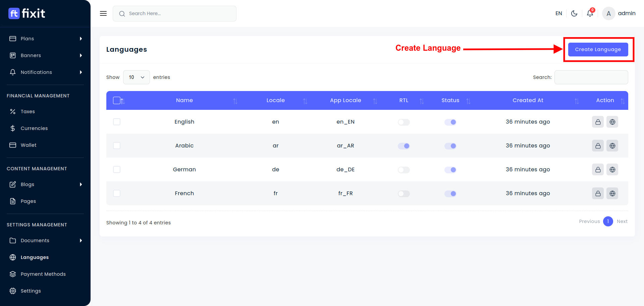Click lock icon in French row
Screen dimensions: 644x306
(598, 193)
